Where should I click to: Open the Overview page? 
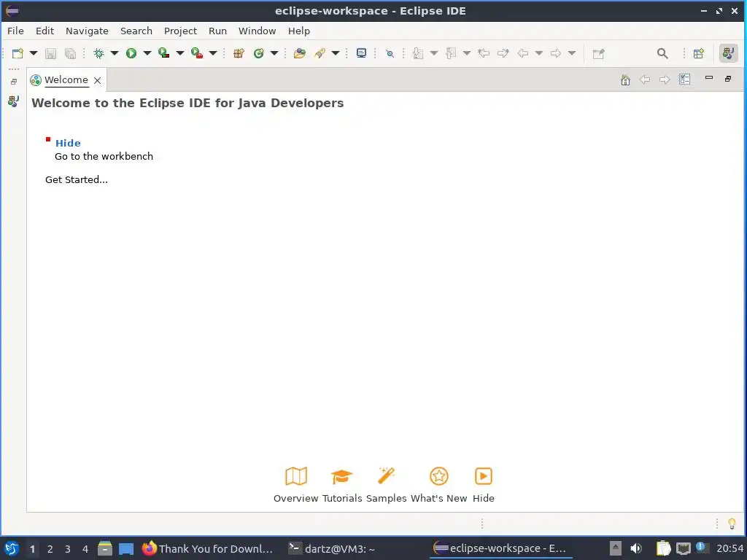click(295, 485)
